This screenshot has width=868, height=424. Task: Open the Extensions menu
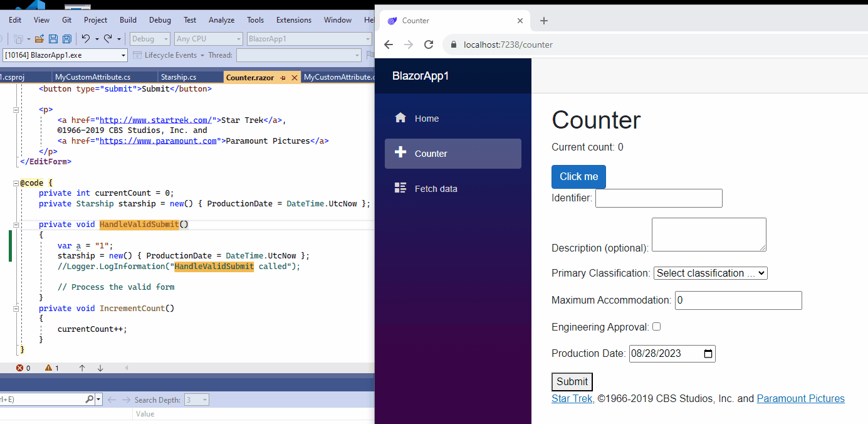click(294, 20)
